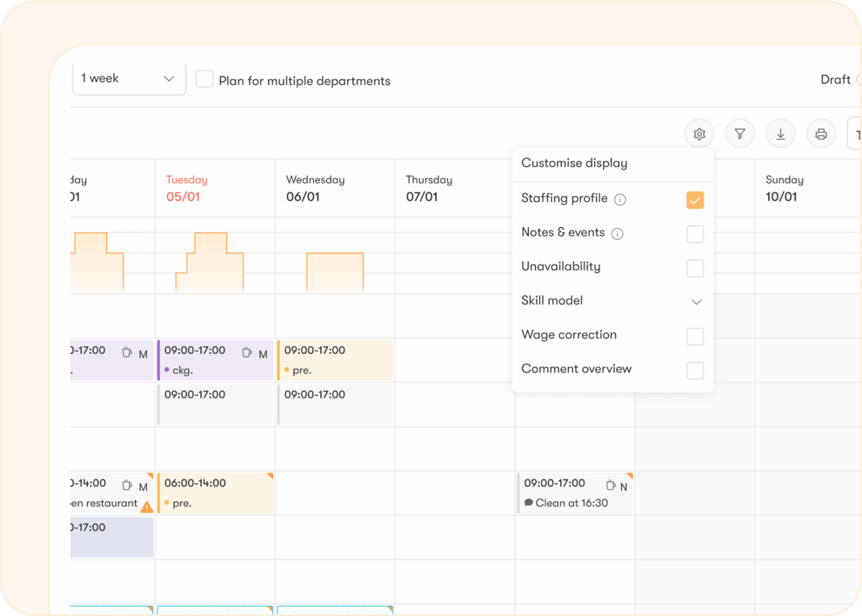Click the print icon

click(x=821, y=133)
